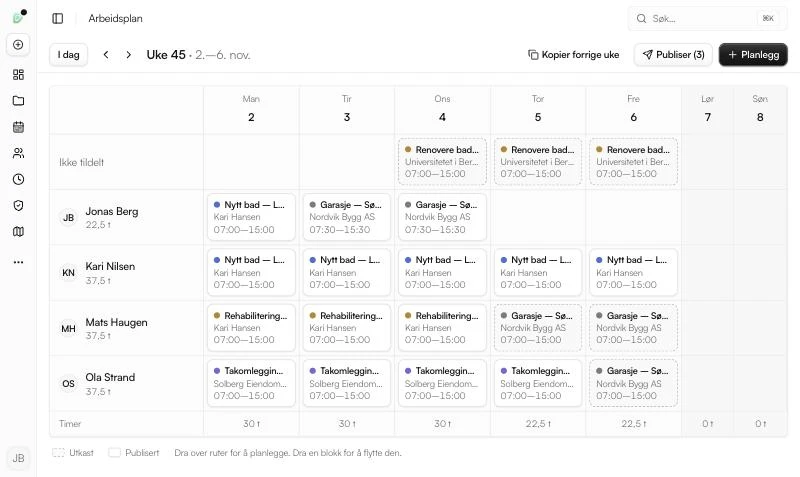Open Ola Strand's Garasje draft shift on Friday
Screen dimensions: 800x477
click(634, 383)
